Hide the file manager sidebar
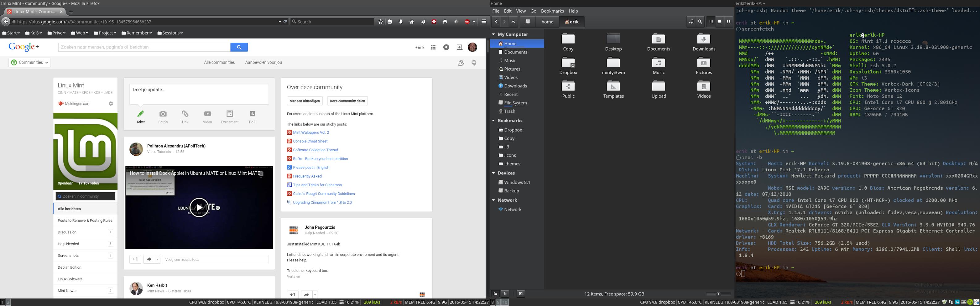Image resolution: width=980 pixels, height=306 pixels. (x=521, y=293)
